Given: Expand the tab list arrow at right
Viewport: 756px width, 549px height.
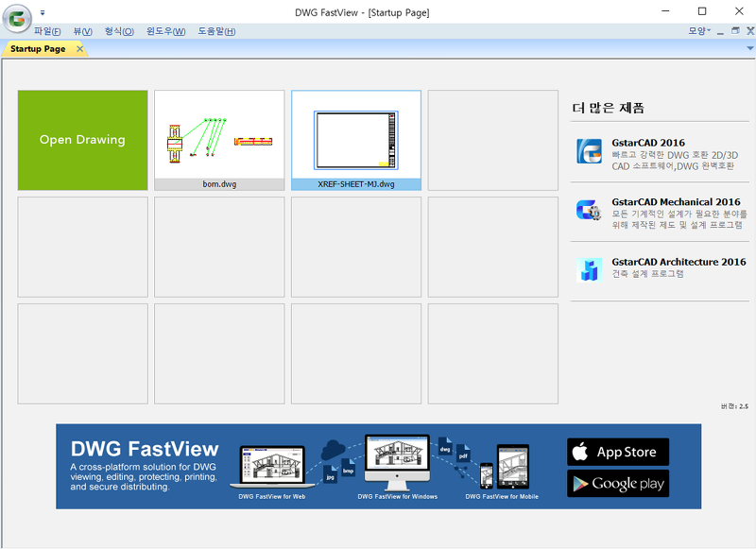Looking at the screenshot, I should pyautogui.click(x=749, y=48).
